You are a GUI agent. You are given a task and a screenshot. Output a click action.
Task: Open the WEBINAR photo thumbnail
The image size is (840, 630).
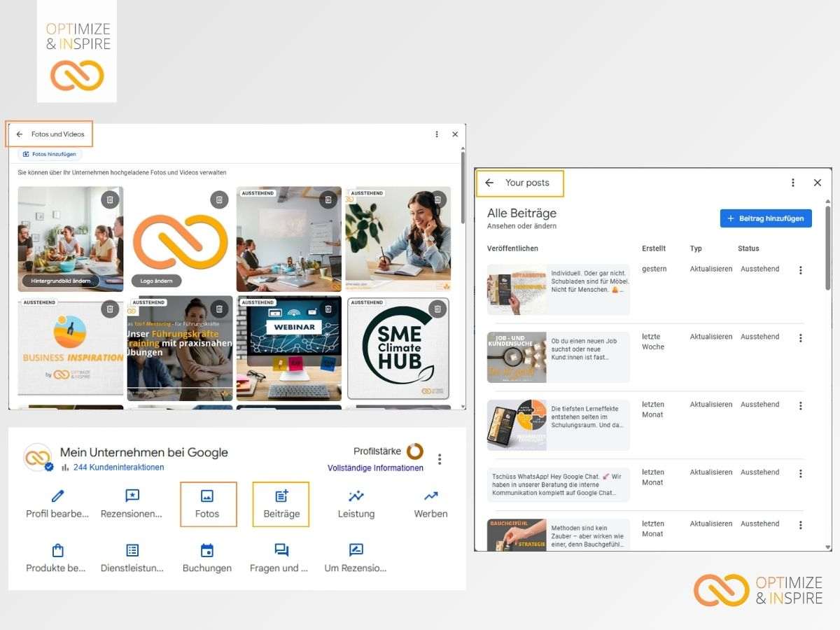(x=289, y=348)
